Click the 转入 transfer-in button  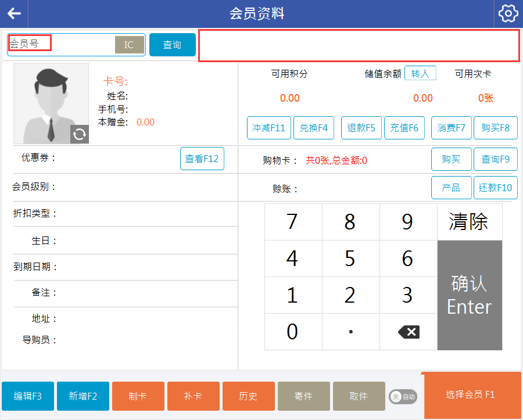[x=420, y=73]
